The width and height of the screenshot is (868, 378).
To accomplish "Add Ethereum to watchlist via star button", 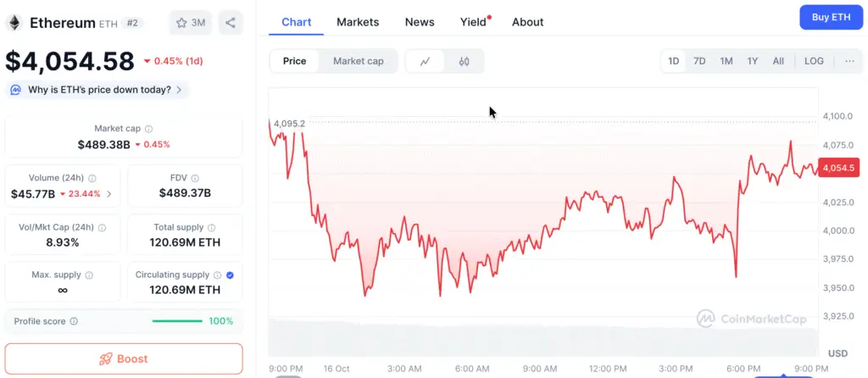I will coord(191,23).
